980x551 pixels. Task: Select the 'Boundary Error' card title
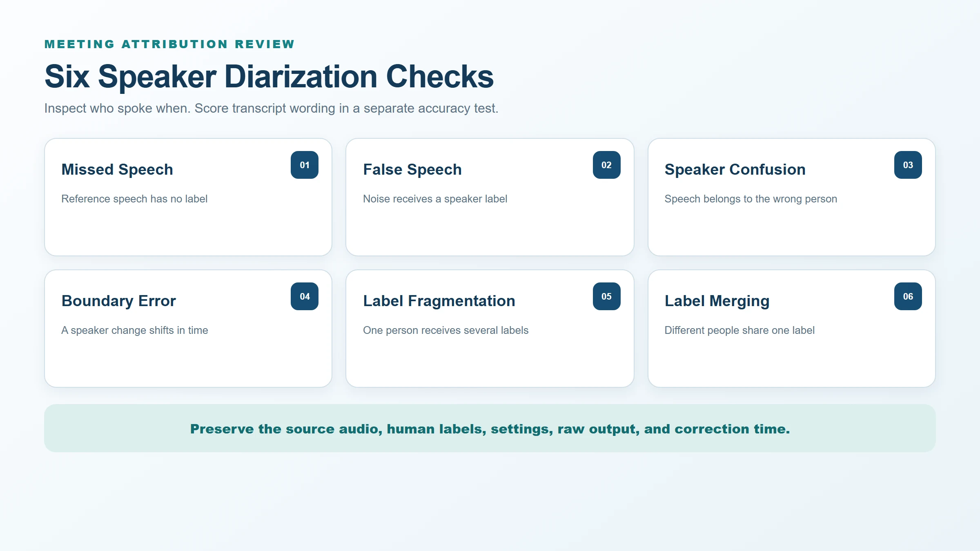coord(118,301)
